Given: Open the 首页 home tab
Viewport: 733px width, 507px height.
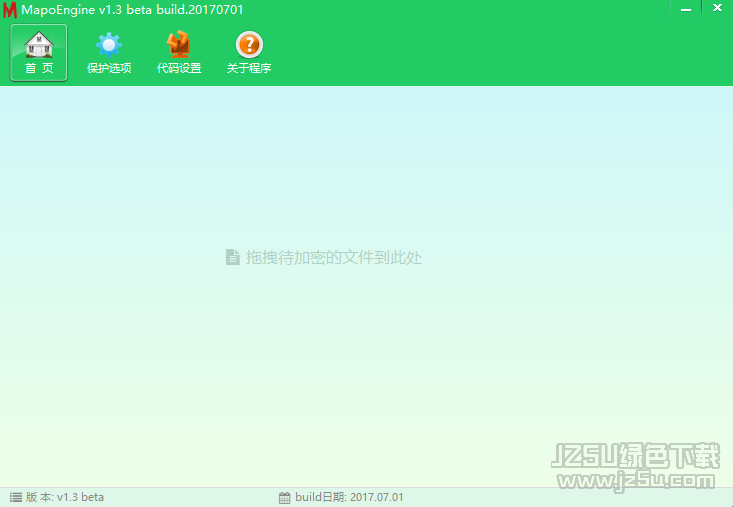Looking at the screenshot, I should point(39,52).
